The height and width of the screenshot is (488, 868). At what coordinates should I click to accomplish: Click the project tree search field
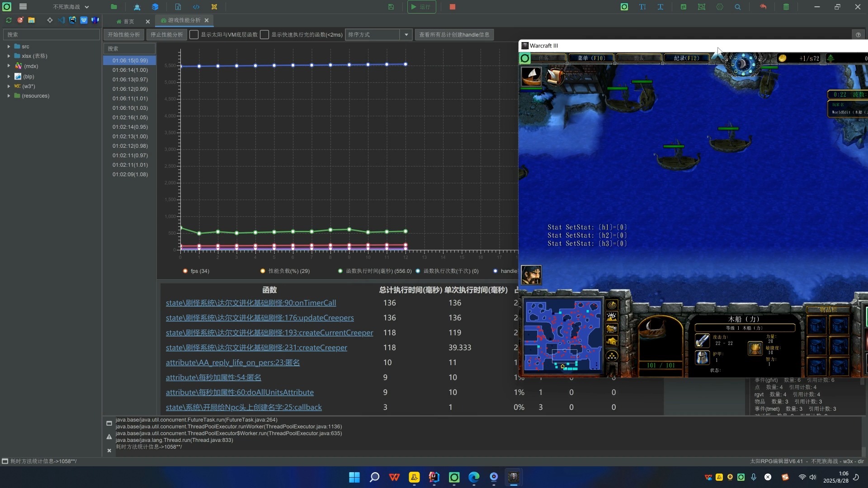point(51,35)
